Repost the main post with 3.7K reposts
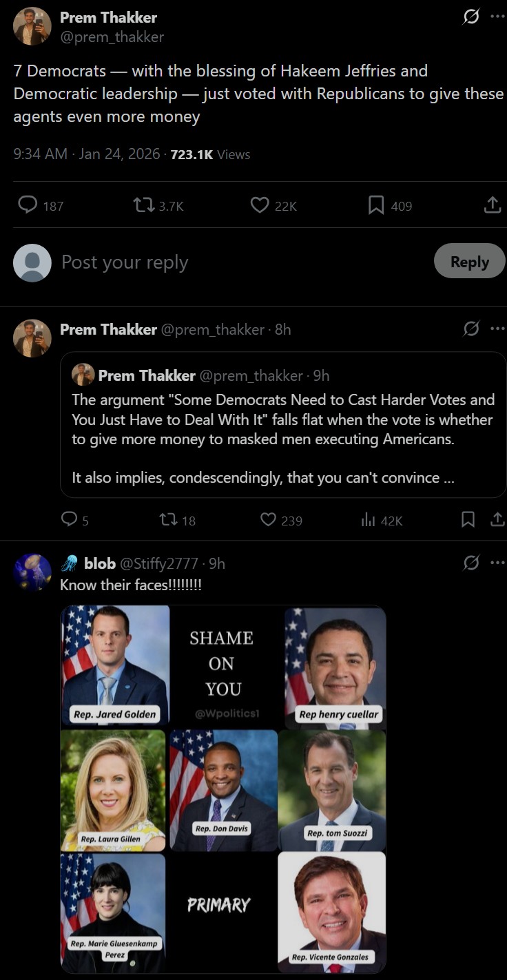The width and height of the screenshot is (507, 980). [x=143, y=205]
